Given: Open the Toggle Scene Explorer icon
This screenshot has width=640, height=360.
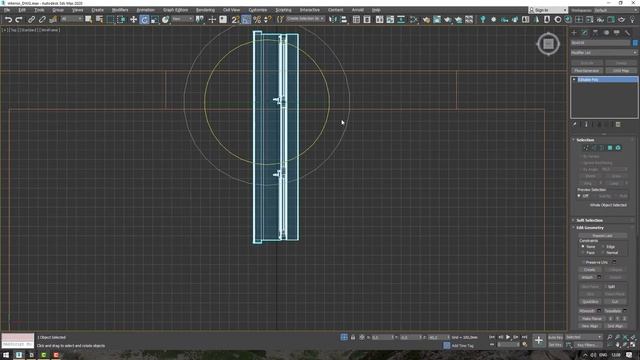Looking at the screenshot, I should [x=356, y=19].
